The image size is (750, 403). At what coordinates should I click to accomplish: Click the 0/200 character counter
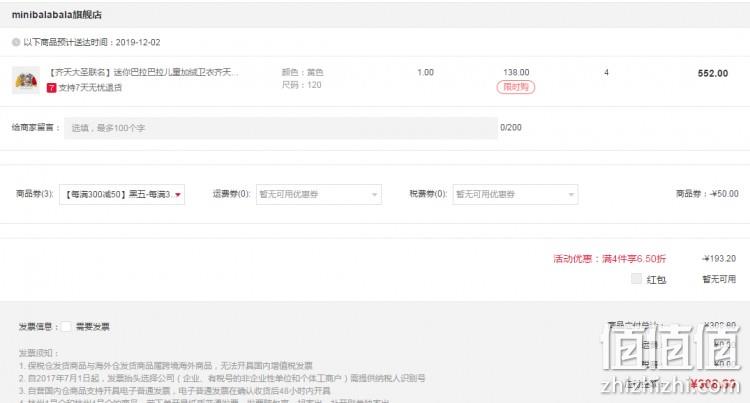click(x=511, y=128)
